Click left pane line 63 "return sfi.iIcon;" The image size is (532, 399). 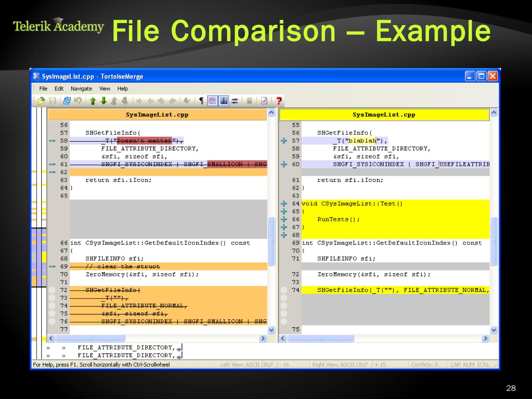click(168, 180)
